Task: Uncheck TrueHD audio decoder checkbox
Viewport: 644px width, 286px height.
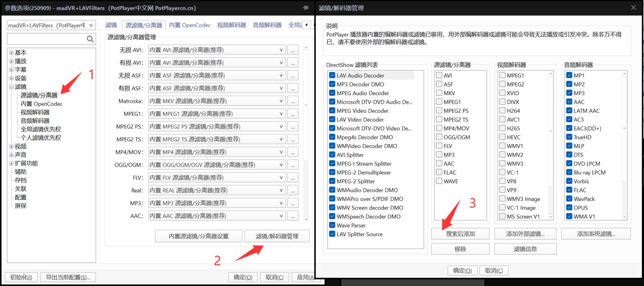Action: [569, 137]
